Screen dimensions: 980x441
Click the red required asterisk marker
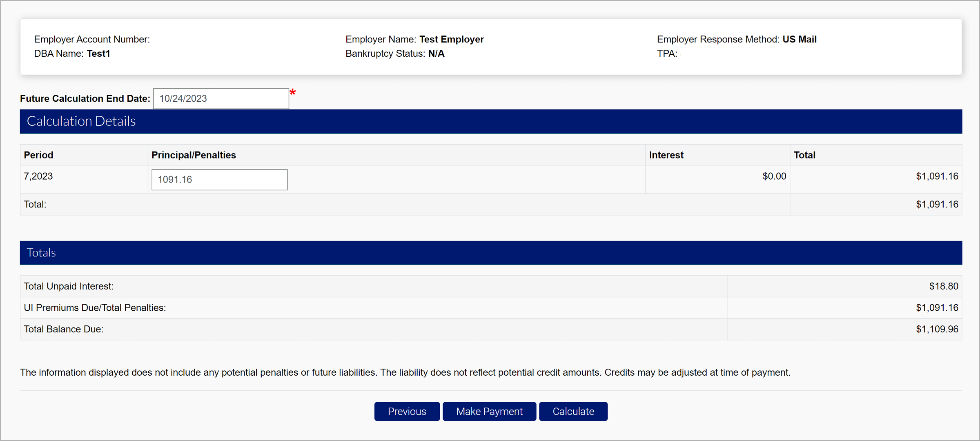pyautogui.click(x=292, y=93)
